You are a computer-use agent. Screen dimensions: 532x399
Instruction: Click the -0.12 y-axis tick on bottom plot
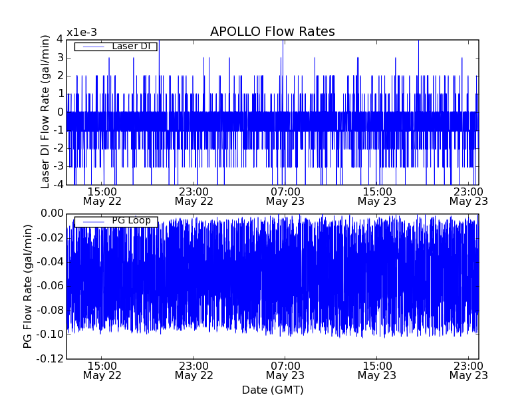coord(50,359)
